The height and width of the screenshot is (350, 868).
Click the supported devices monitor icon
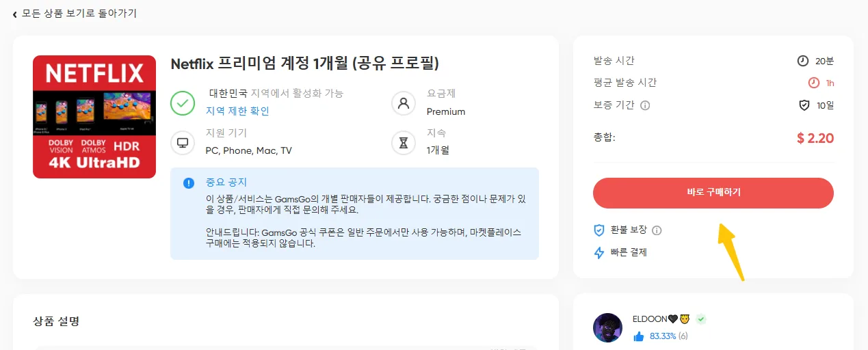click(x=183, y=142)
